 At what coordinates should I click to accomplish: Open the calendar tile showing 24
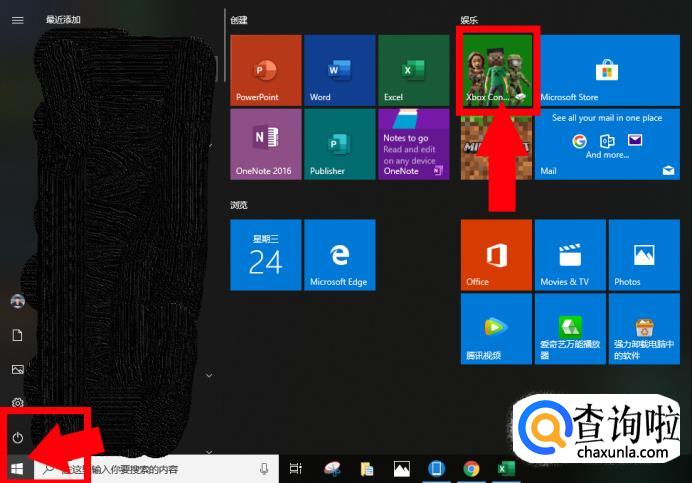[x=266, y=255]
